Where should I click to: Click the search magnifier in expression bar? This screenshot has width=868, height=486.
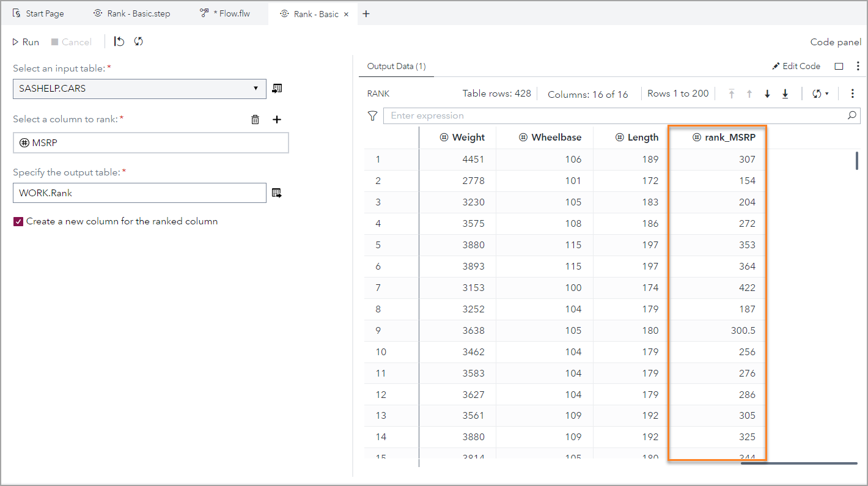(x=852, y=115)
